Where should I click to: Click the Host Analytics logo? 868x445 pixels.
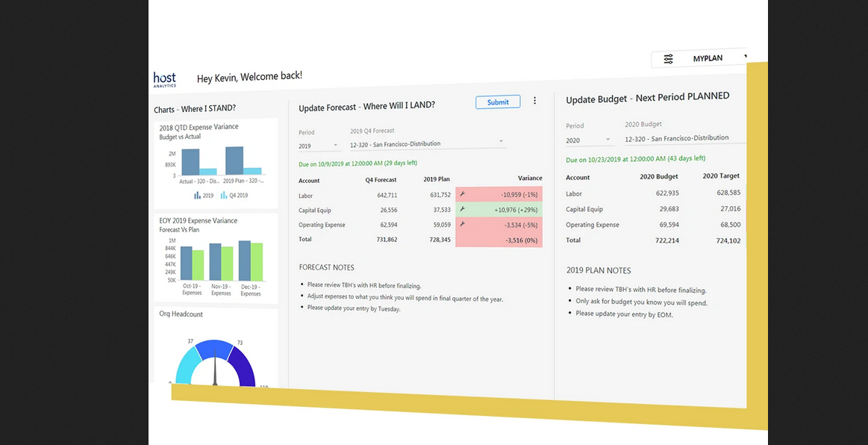pyautogui.click(x=164, y=79)
